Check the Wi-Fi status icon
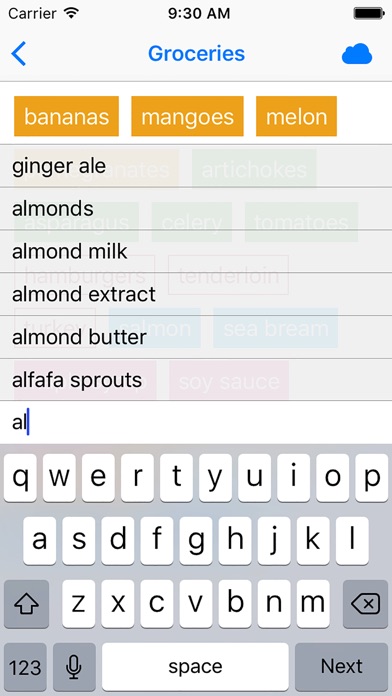This screenshot has width=392, height=696. click(71, 13)
